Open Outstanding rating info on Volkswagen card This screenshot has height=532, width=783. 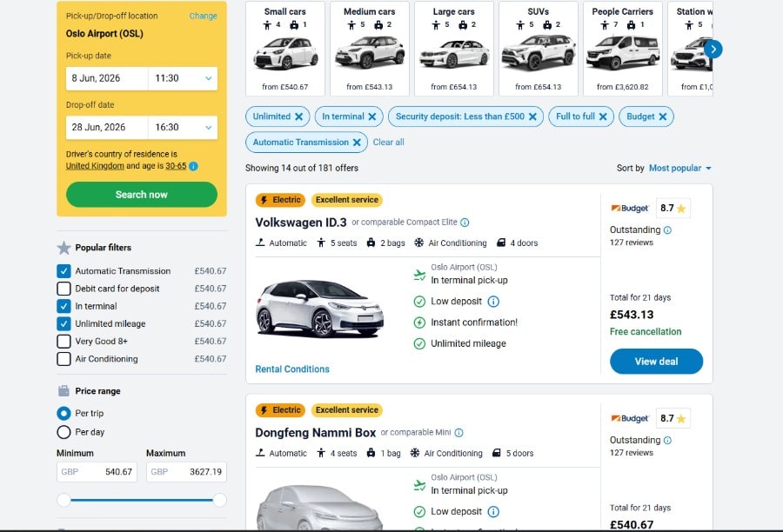click(667, 230)
